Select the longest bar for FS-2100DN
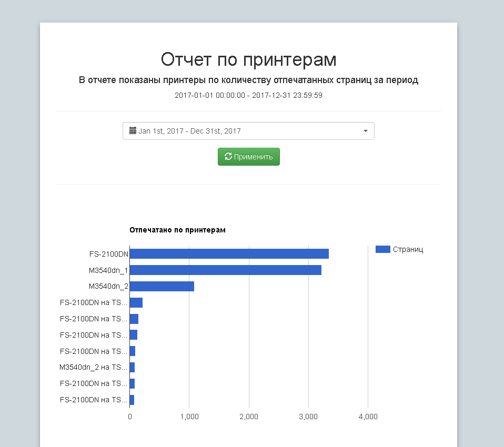Viewport: 504px width, 447px height. coord(229,254)
